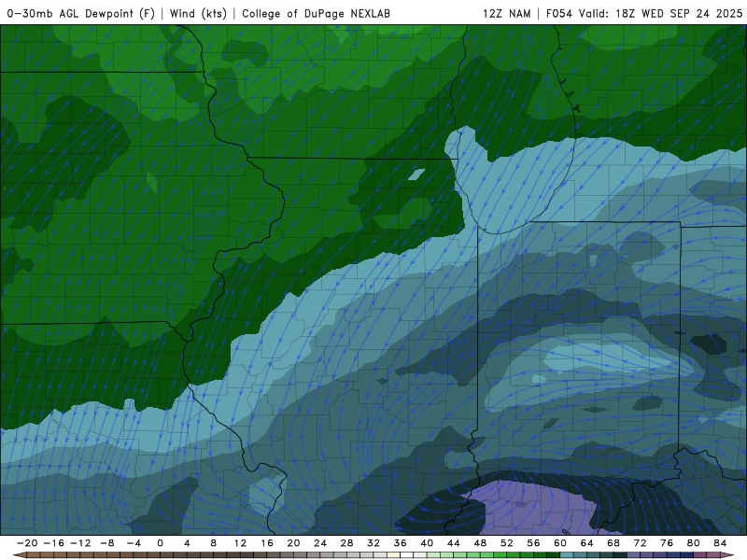Click the "F054" forecast hour text
747x560 pixels.
[558, 13]
